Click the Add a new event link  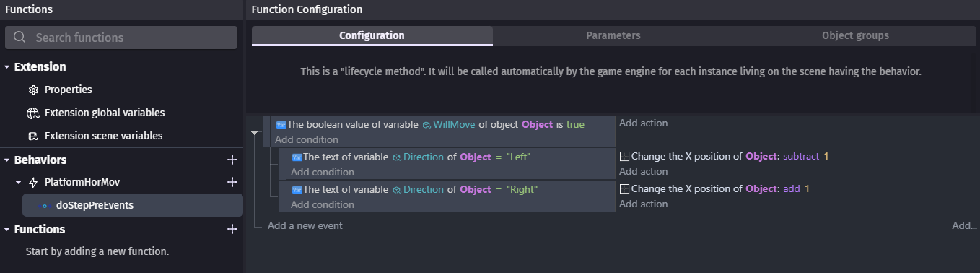(x=305, y=225)
